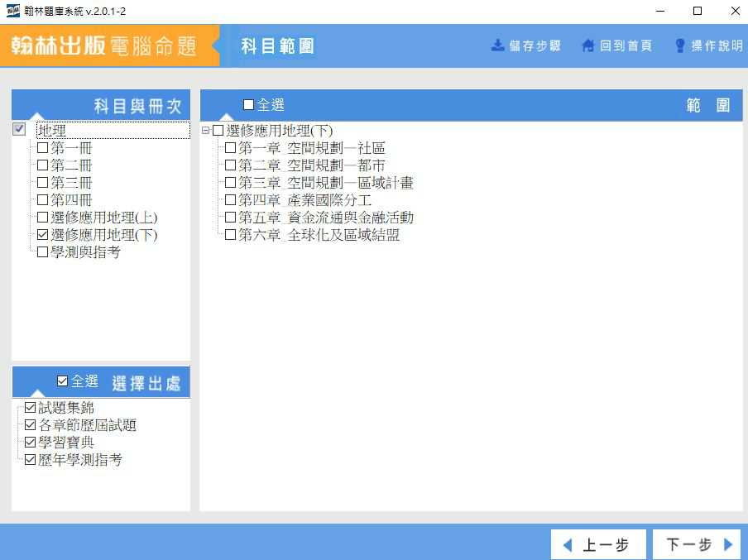Go to next step with 下一步 text
748x560 pixels.
tap(689, 544)
